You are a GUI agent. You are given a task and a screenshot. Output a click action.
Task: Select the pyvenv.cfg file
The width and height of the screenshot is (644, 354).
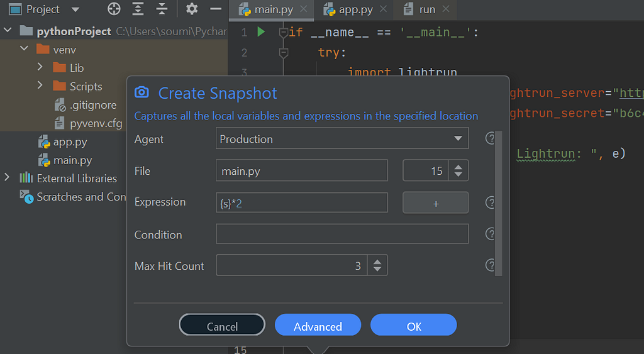pos(96,123)
